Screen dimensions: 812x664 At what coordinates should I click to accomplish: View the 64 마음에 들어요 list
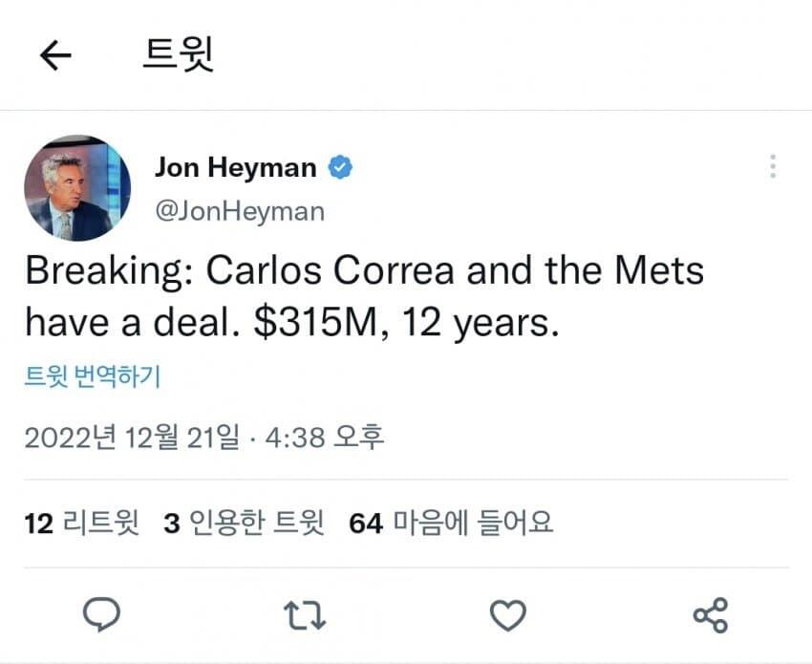451,523
